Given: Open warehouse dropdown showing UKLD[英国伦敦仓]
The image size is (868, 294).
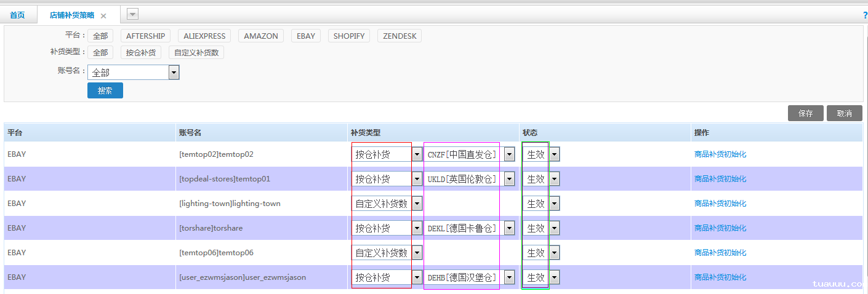Looking at the screenshot, I should point(470,179).
